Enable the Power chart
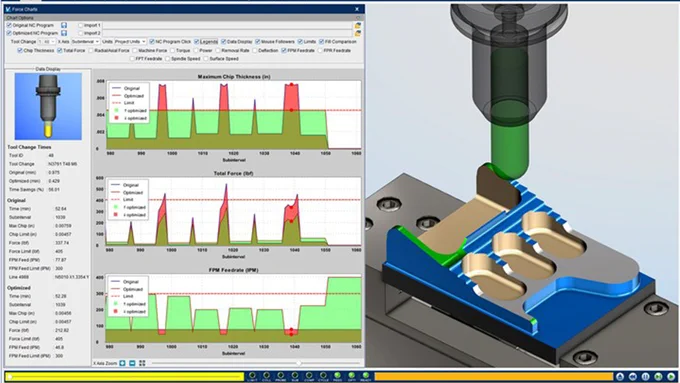 (x=196, y=51)
